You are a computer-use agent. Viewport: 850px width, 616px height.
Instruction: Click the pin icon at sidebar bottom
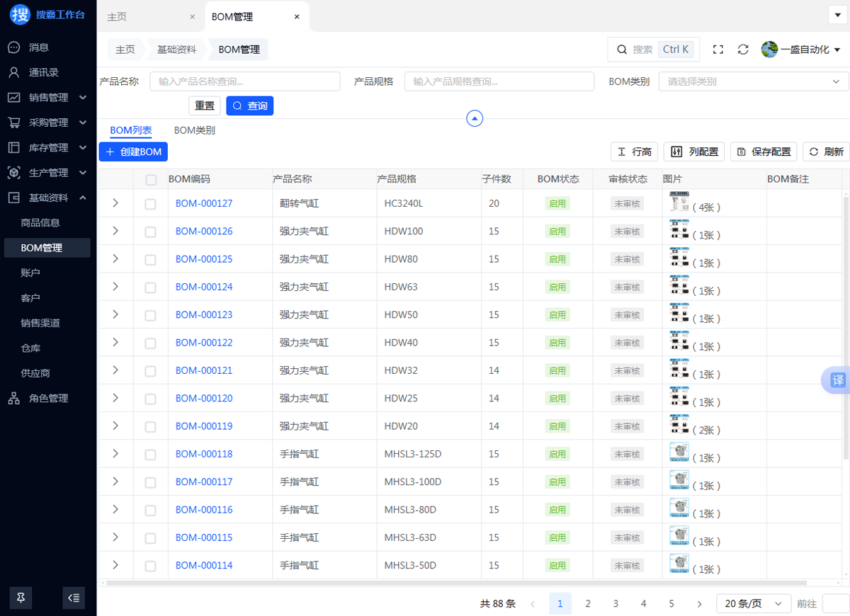(21, 598)
